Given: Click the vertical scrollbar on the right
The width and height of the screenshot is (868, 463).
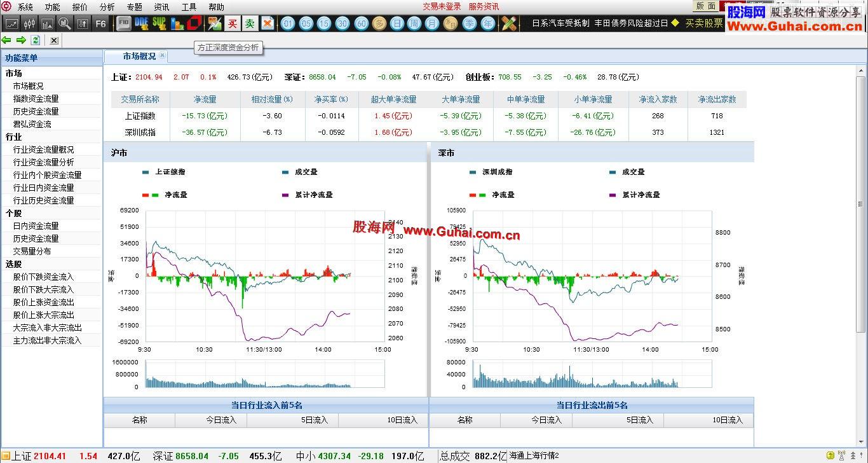Looking at the screenshot, I should [861, 204].
